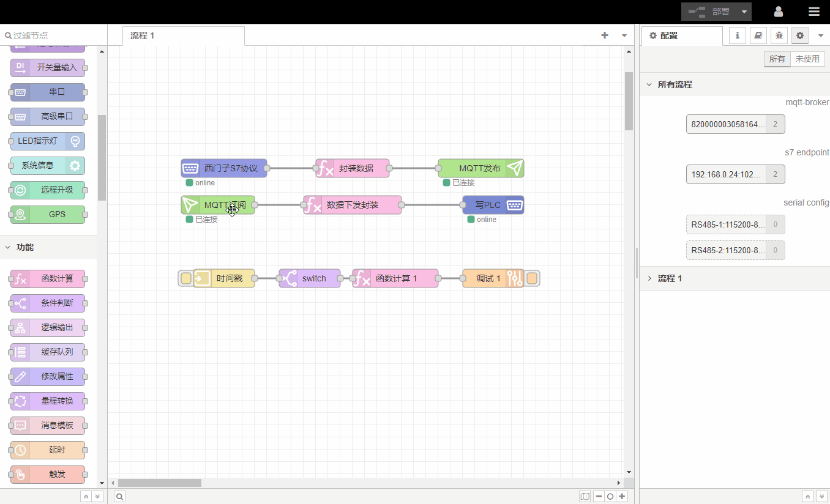Open the info sidebar icon
Viewport: 830px width, 504px height.
(x=737, y=35)
